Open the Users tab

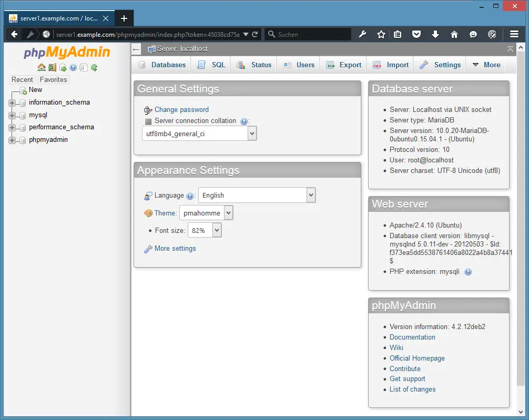tap(299, 65)
